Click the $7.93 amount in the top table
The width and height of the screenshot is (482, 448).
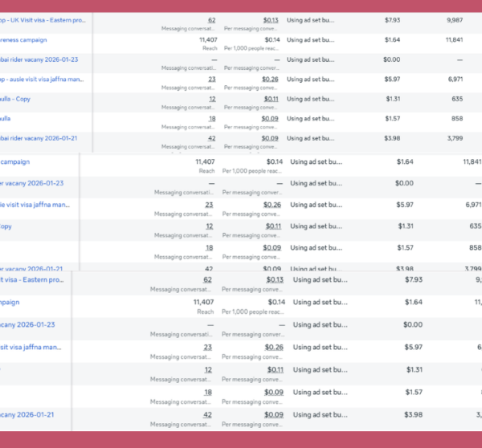pyautogui.click(x=392, y=19)
